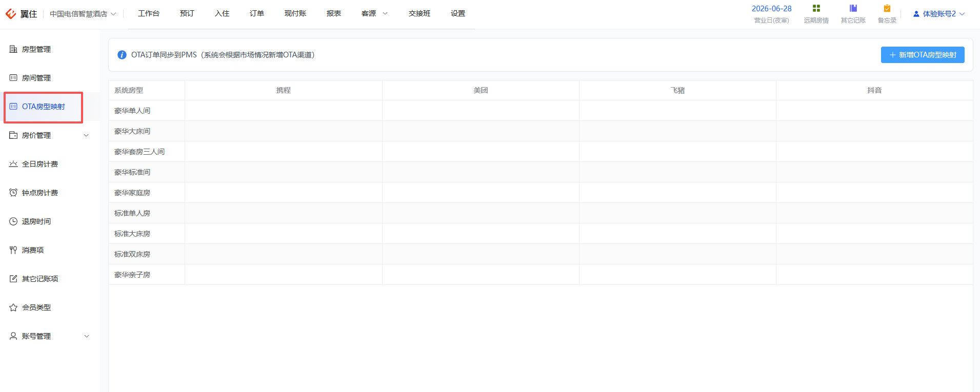The width and height of the screenshot is (980, 392).
Task: Open the 订单 menu
Action: click(257, 13)
